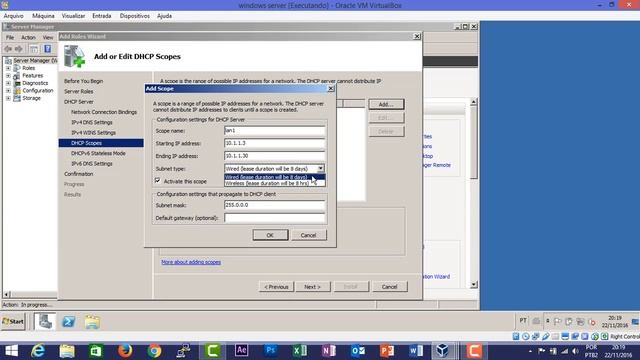Open VirtualBox Ajuda menu
The height and width of the screenshot is (360, 640).
click(x=164, y=16)
